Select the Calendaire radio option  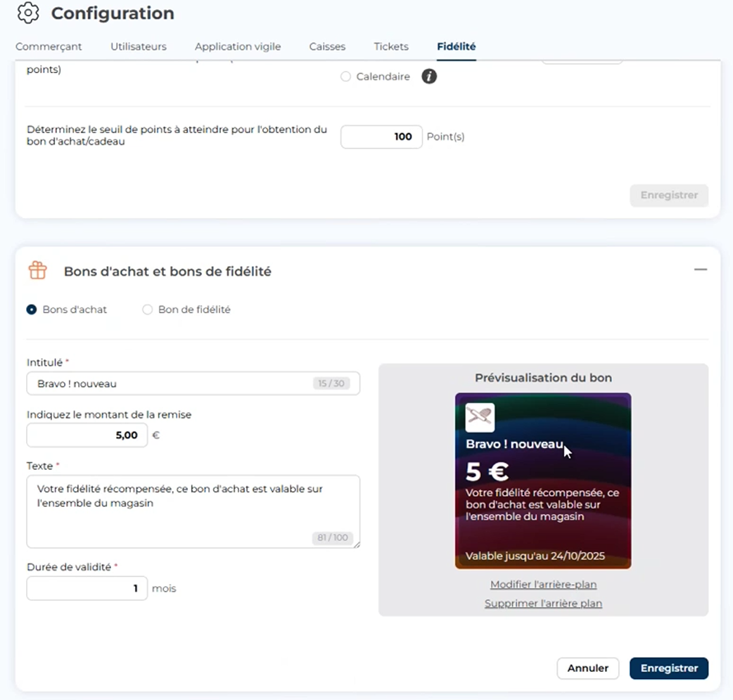[345, 77]
